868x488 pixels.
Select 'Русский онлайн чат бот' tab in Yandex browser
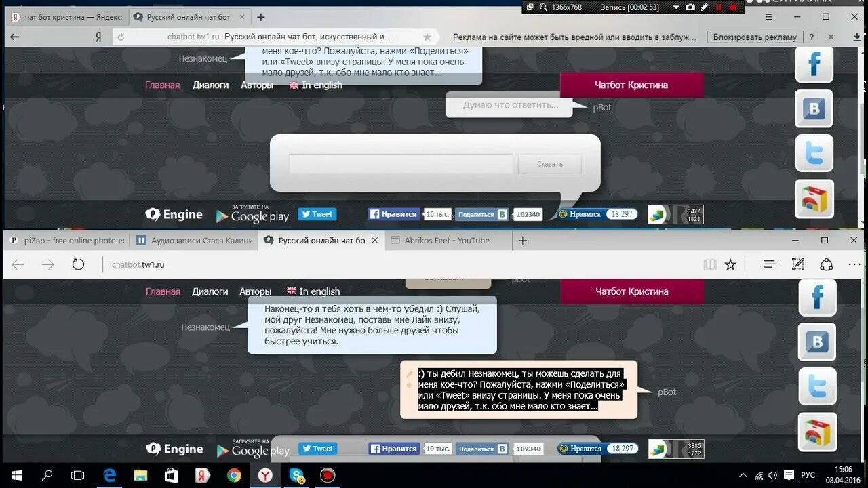point(189,17)
